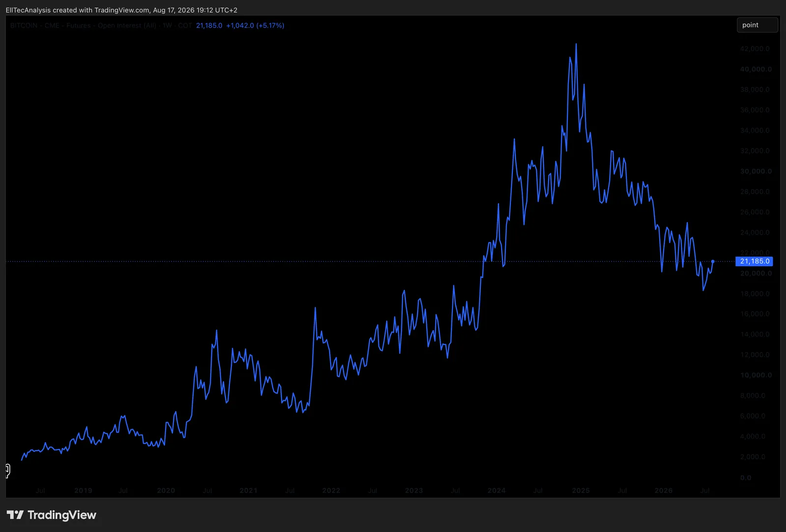This screenshot has height=532, width=786.
Task: Click the 2025 label on time axis
Action: 581,490
